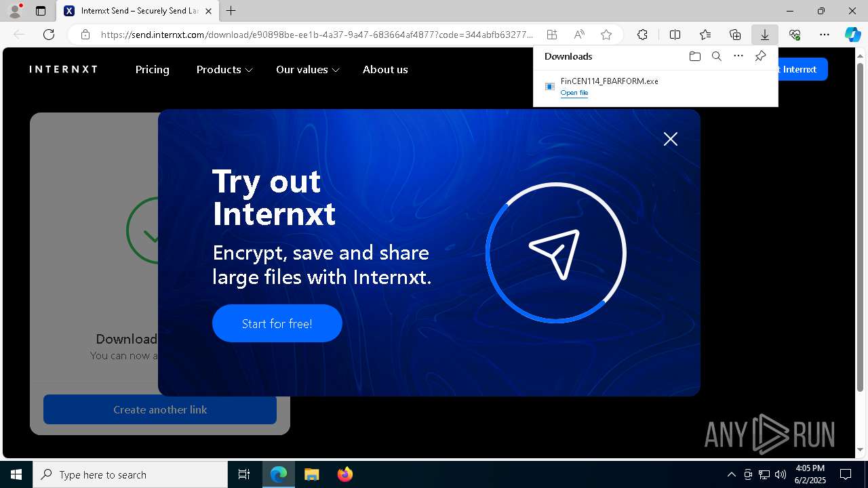868x488 pixels.
Task: Click the Get Internxt button
Action: [802, 69]
